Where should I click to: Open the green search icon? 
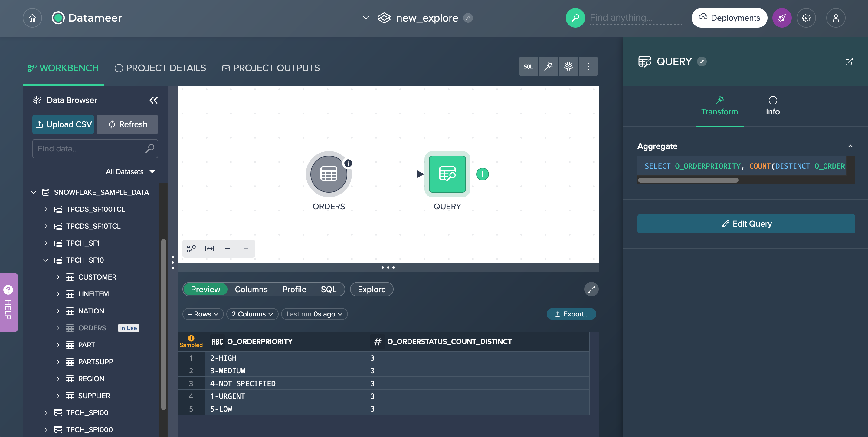click(x=575, y=18)
